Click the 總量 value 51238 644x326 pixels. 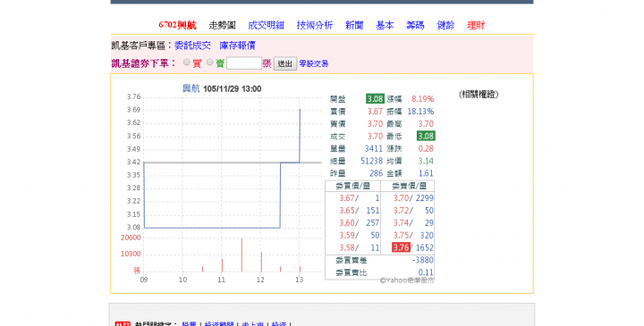point(372,161)
